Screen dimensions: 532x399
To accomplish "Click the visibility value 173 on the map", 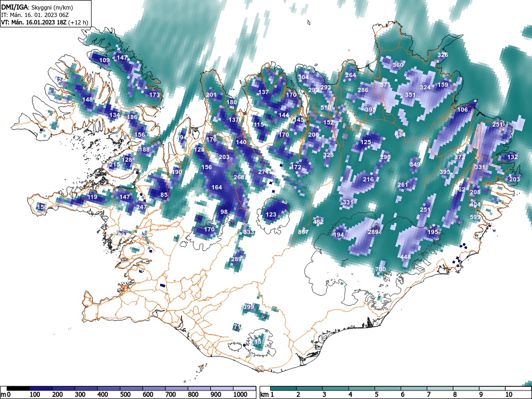I will coord(154,95).
